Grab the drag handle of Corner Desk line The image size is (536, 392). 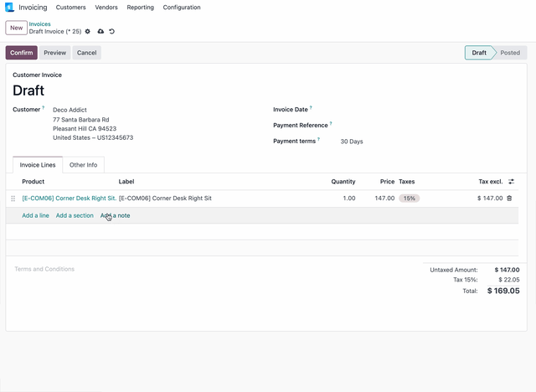13,199
